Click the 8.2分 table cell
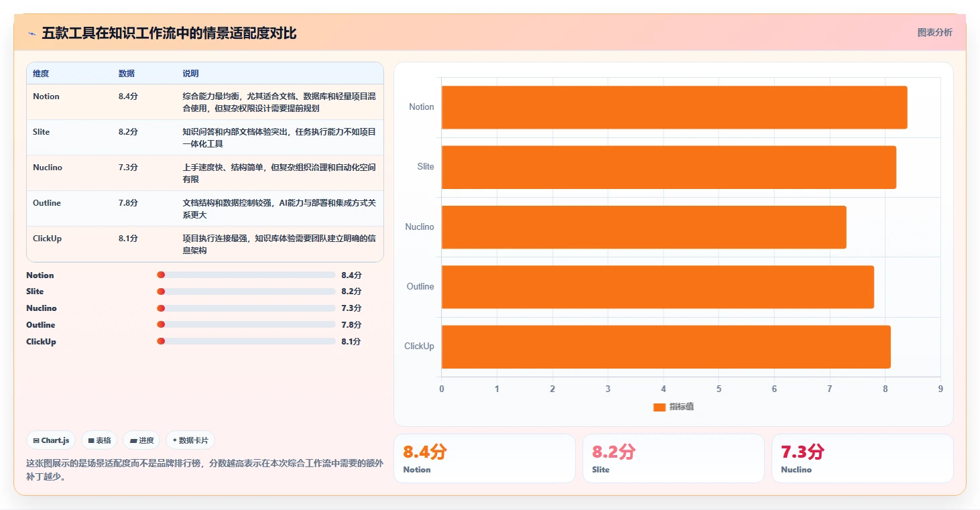This screenshot has width=980, height=510. 128,132
